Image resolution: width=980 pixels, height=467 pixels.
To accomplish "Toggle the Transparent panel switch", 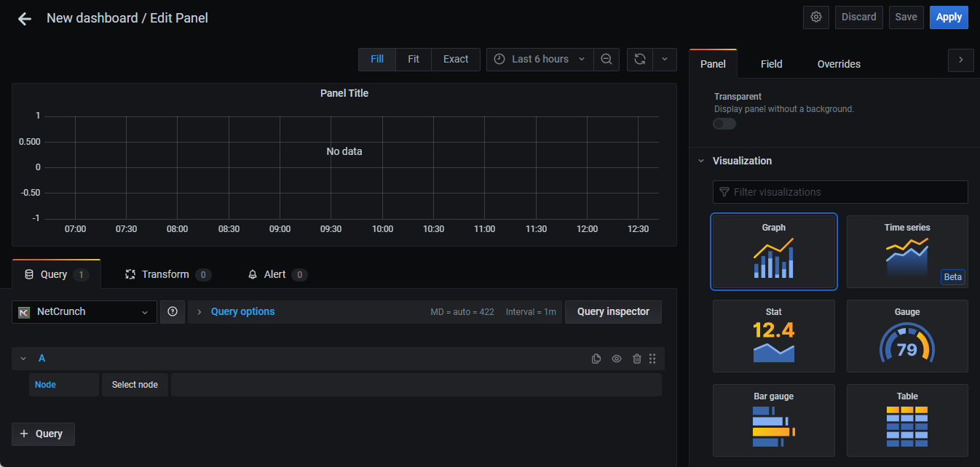I will [x=724, y=124].
